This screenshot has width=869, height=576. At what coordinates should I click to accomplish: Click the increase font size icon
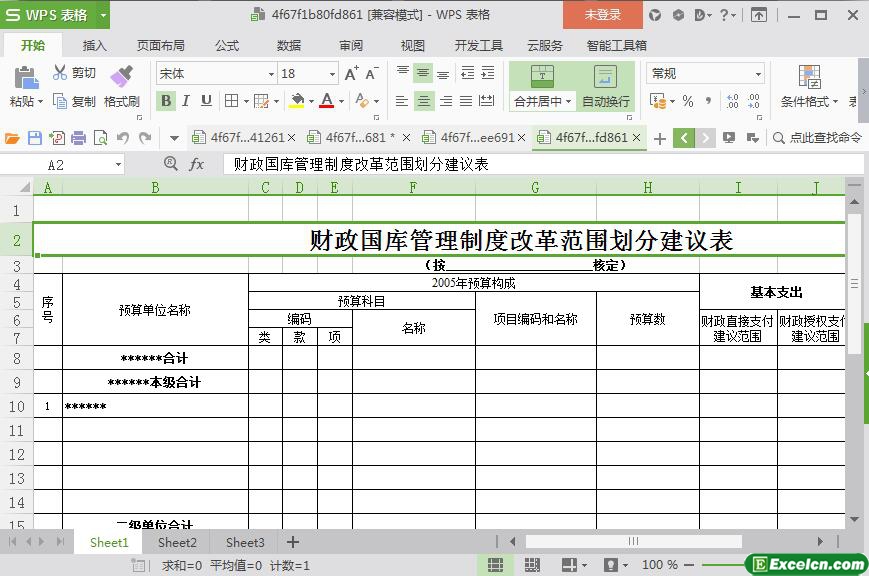[x=351, y=74]
